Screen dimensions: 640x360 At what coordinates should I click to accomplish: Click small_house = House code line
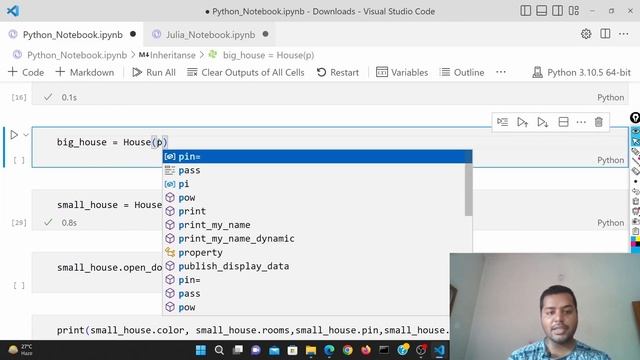click(x=109, y=204)
